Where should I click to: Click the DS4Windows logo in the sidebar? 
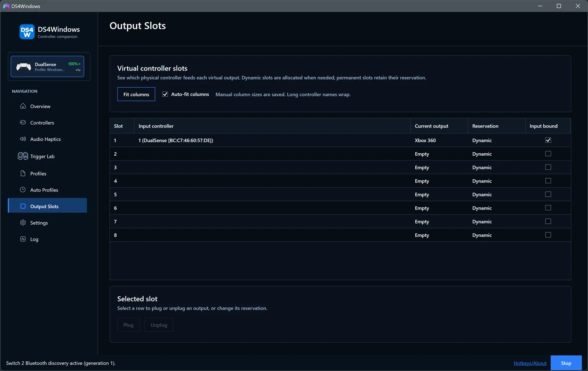[x=27, y=32]
